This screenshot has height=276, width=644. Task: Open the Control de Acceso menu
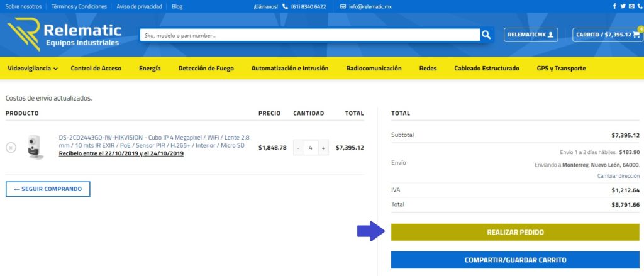click(96, 68)
